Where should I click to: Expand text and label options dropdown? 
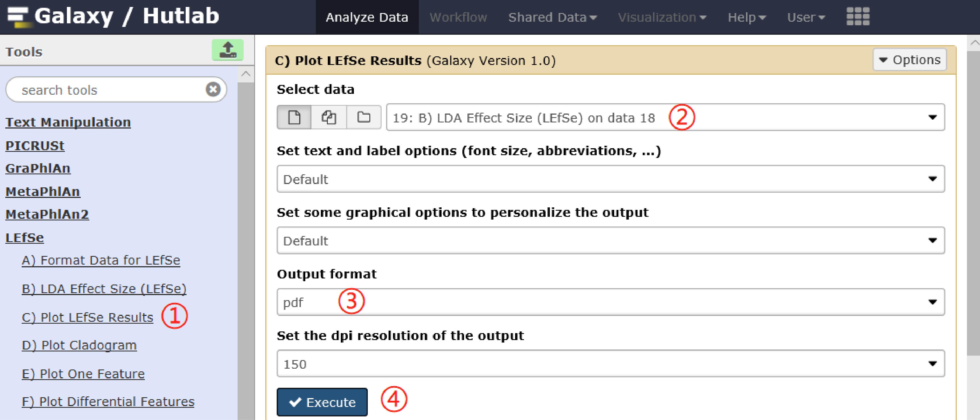(x=611, y=179)
